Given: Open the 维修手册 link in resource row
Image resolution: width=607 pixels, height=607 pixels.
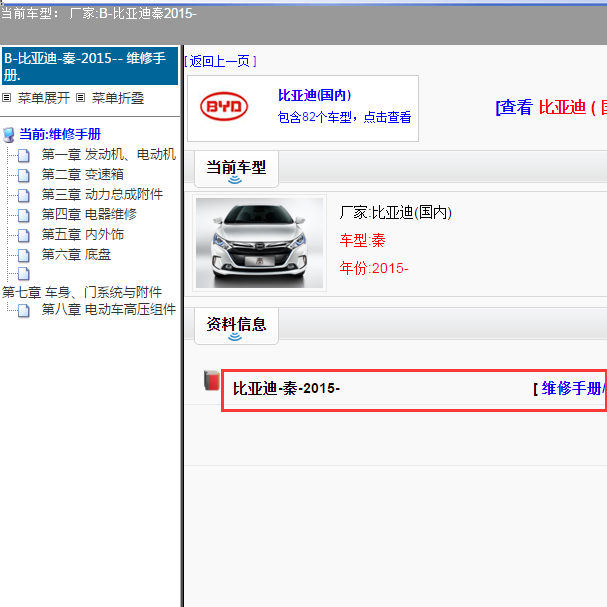Looking at the screenshot, I should point(573,388).
